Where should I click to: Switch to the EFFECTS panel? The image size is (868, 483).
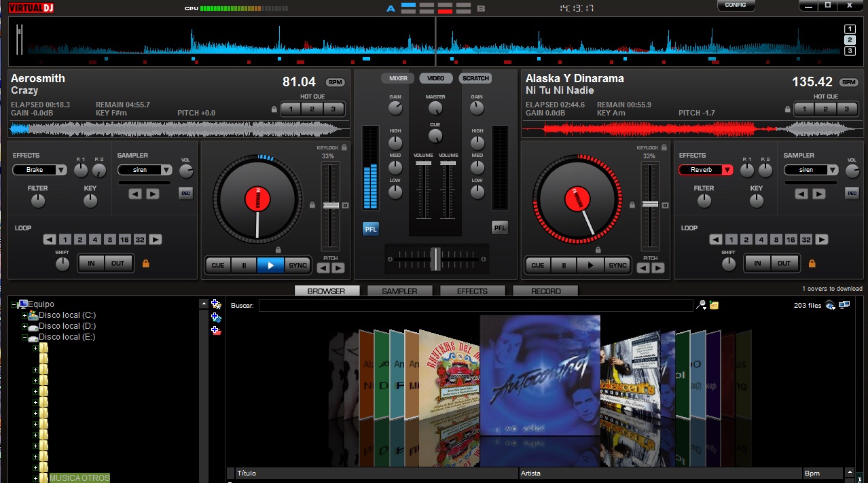pyautogui.click(x=472, y=291)
